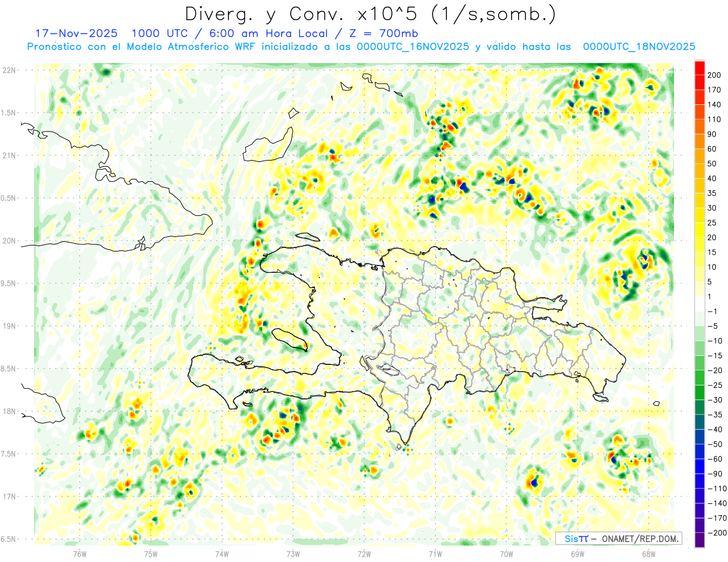Click the colorbar value -170
Viewport: 728px width, 562px height.
(x=718, y=518)
